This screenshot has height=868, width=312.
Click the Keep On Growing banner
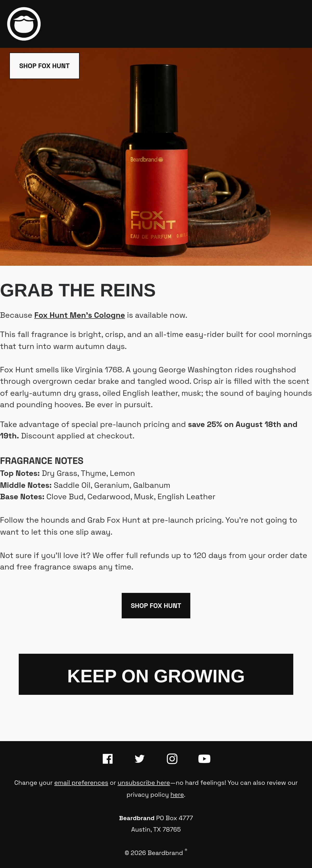pos(156,674)
